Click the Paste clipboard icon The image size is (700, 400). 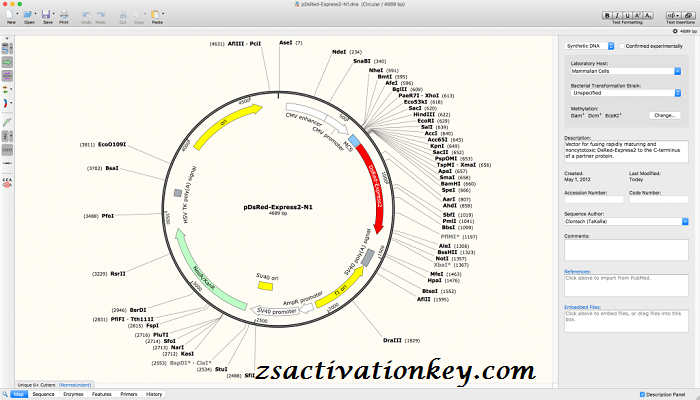tap(155, 15)
